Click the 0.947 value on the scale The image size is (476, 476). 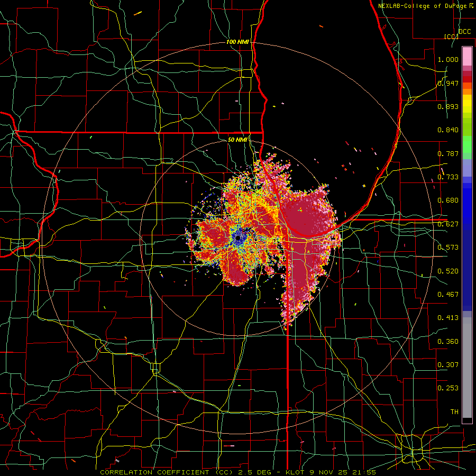click(x=448, y=83)
